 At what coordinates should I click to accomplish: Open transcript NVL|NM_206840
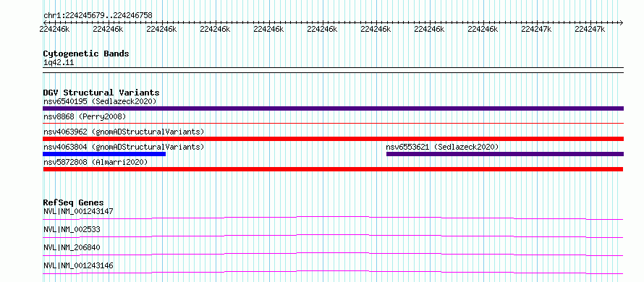[72, 247]
